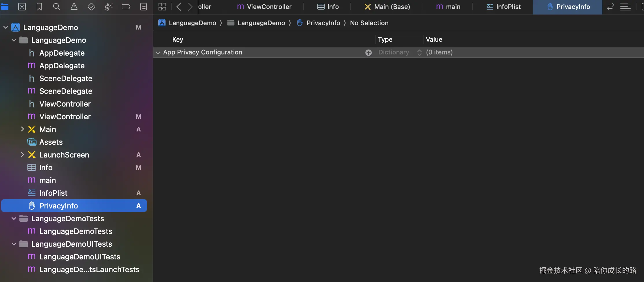Toggle code review swap arrows icon
Screen dimensions: 644x282
pos(610,7)
